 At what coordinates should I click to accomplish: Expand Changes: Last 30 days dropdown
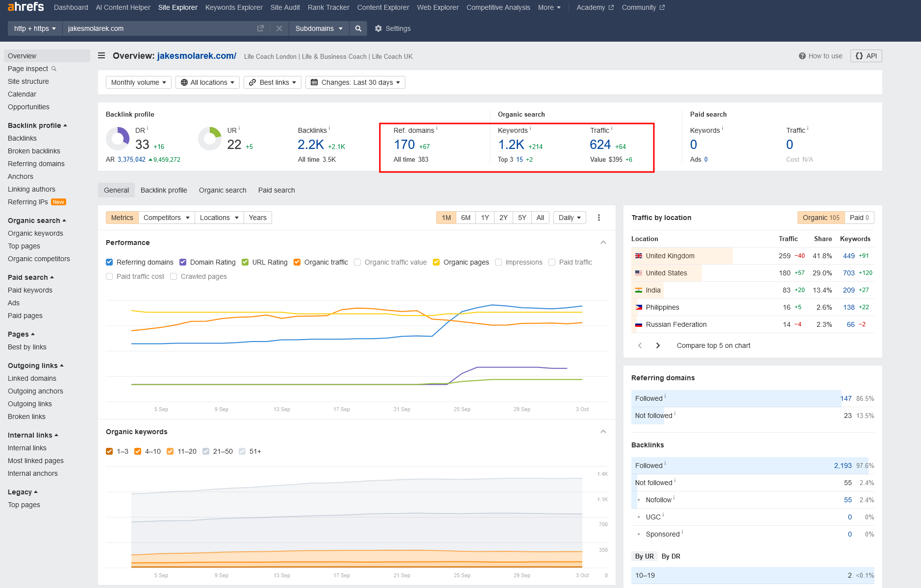point(355,82)
